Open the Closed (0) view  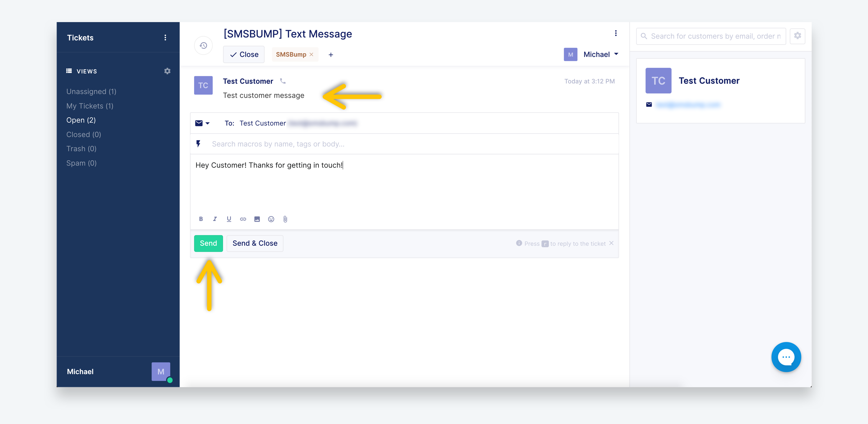pos(83,134)
